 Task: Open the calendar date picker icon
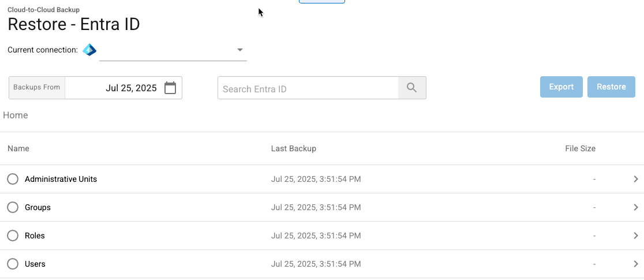(170, 88)
